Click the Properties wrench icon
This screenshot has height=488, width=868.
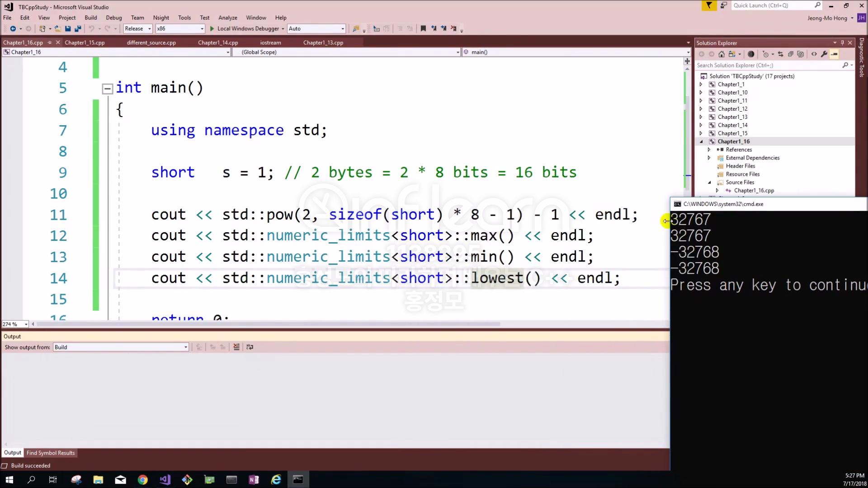[824, 54]
